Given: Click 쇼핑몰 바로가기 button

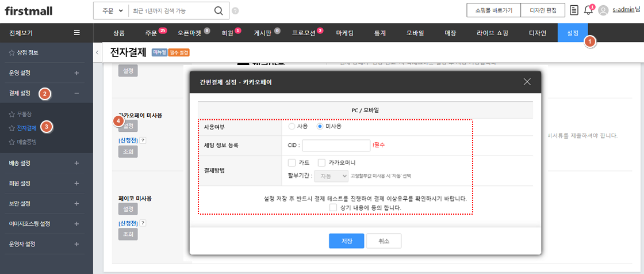Looking at the screenshot, I should tap(493, 11).
